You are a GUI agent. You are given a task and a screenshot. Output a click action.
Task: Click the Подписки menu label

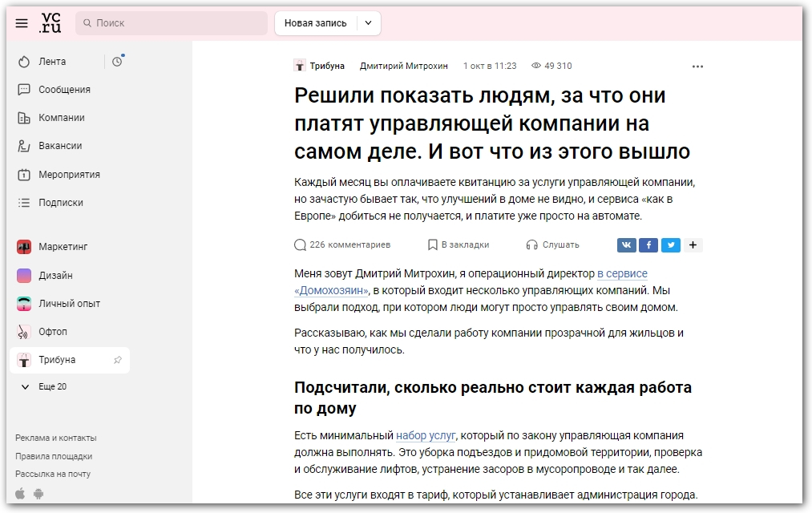click(x=61, y=203)
